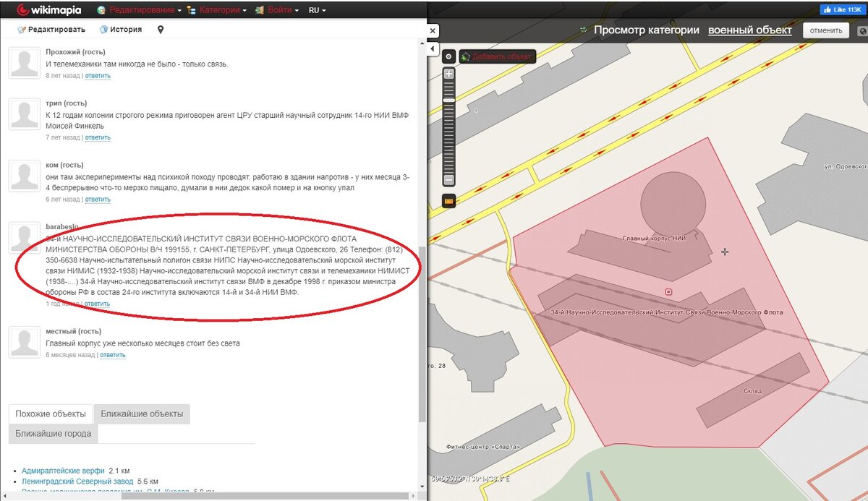The image size is (868, 501).
Task: Click the globe map type icon
Action: [862, 31]
